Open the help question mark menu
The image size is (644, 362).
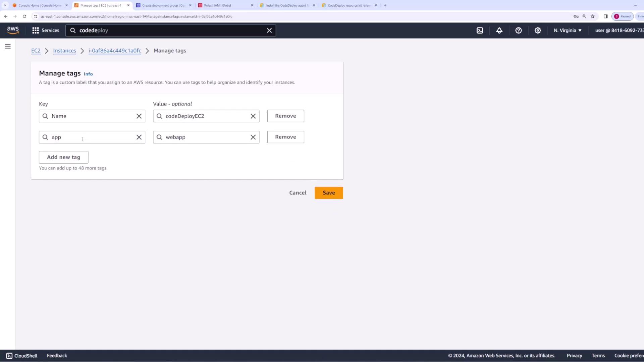pyautogui.click(x=519, y=31)
